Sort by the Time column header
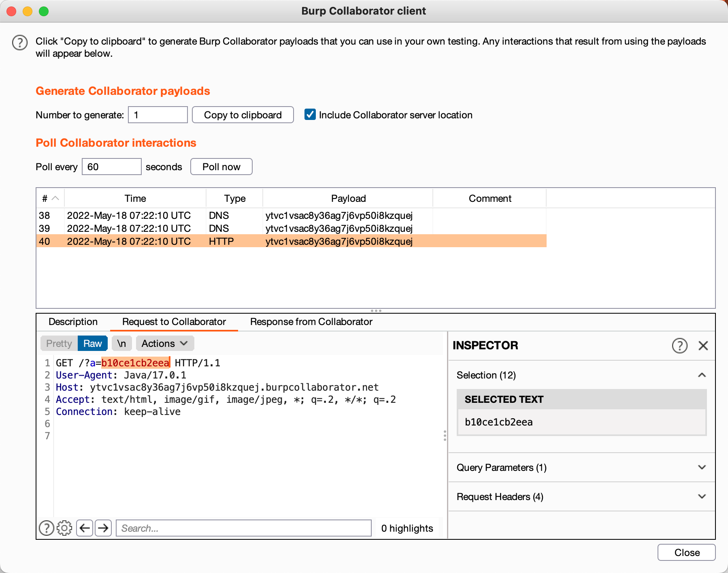 point(135,199)
